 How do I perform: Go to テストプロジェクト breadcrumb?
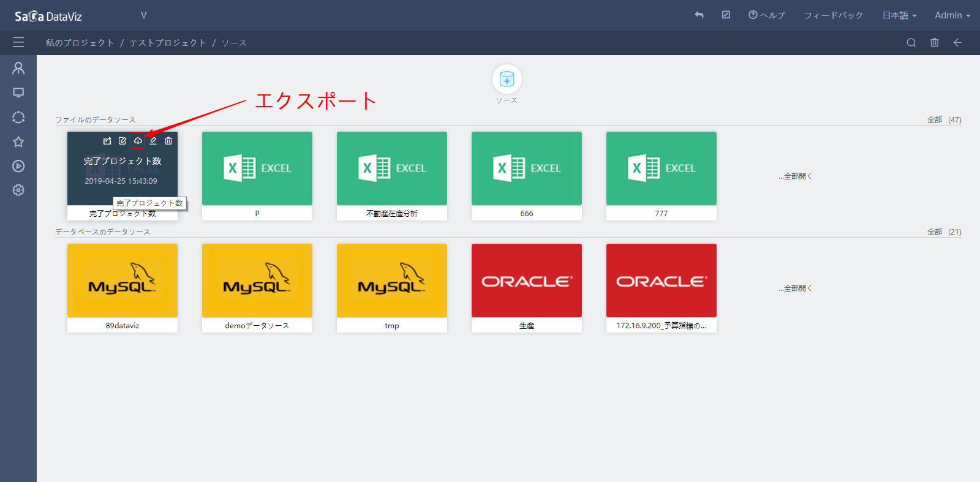[x=167, y=43]
